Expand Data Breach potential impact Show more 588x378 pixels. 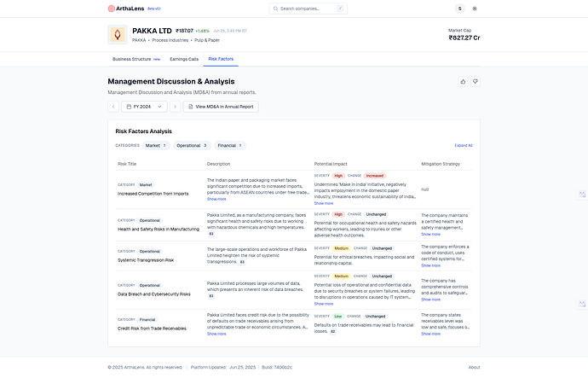[324, 304]
